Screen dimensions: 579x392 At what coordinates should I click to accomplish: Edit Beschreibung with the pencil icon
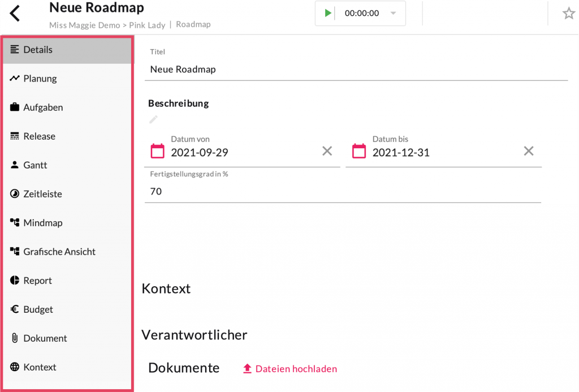coord(153,119)
